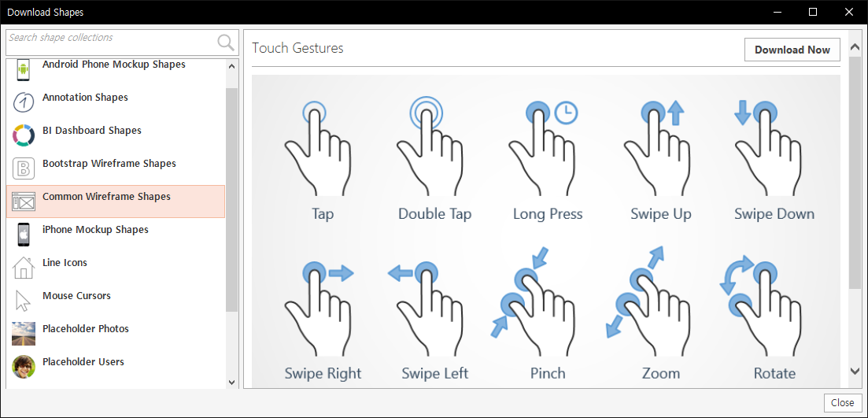Minimize the Download Shapes window
This screenshot has height=418, width=868.
(x=777, y=12)
